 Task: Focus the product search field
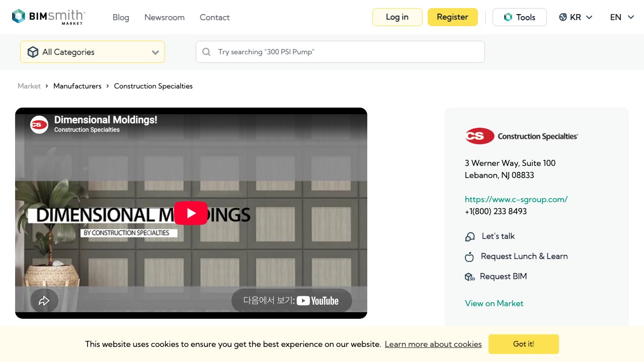[340, 52]
